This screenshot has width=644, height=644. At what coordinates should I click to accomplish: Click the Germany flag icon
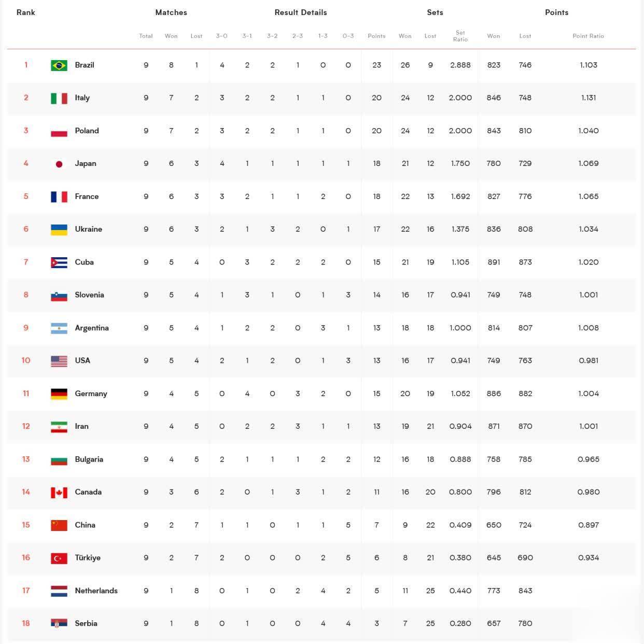59,394
